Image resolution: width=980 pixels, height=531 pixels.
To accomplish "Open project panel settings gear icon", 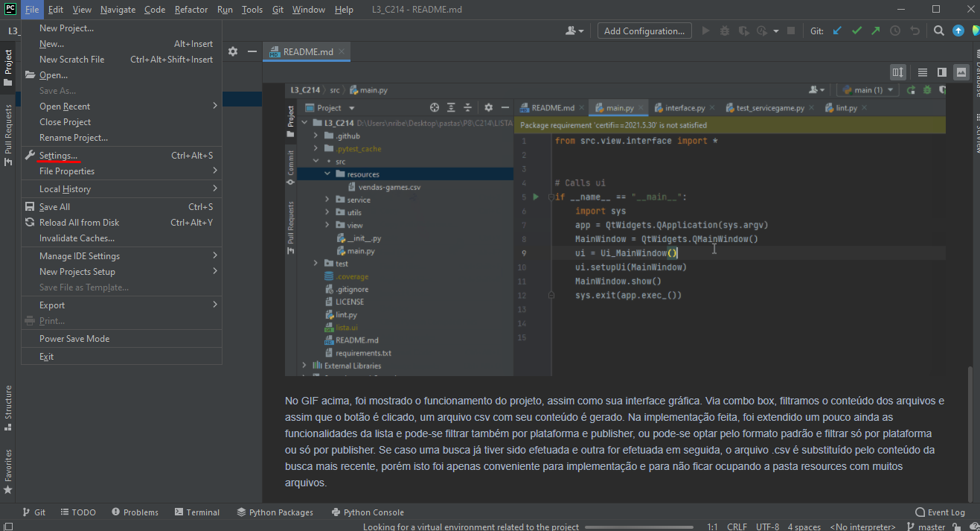I will [233, 51].
